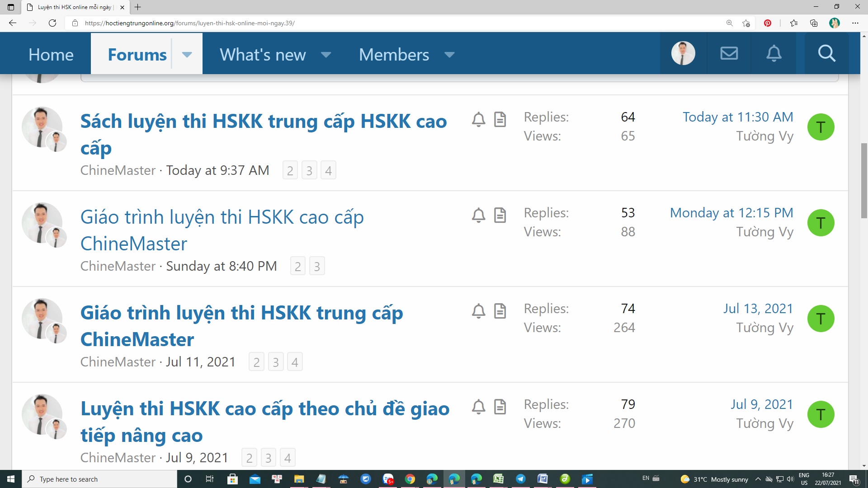Open the alerts bell in header
This screenshot has height=488, width=868.
[774, 54]
